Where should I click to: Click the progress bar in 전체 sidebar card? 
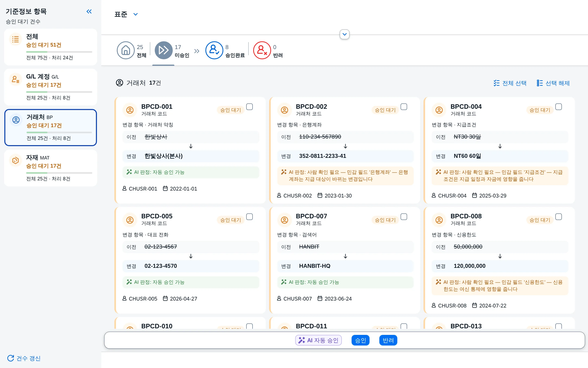(x=59, y=52)
